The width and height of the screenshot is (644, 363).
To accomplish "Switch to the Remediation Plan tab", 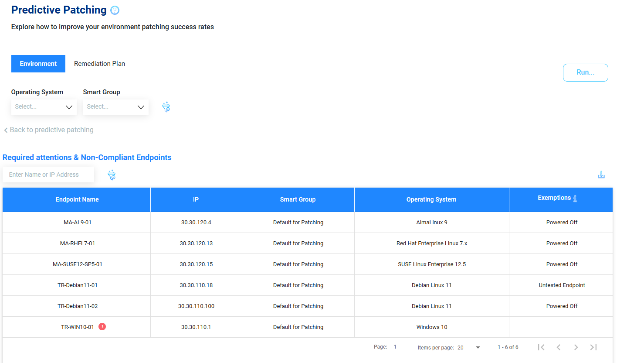I will pyautogui.click(x=99, y=64).
